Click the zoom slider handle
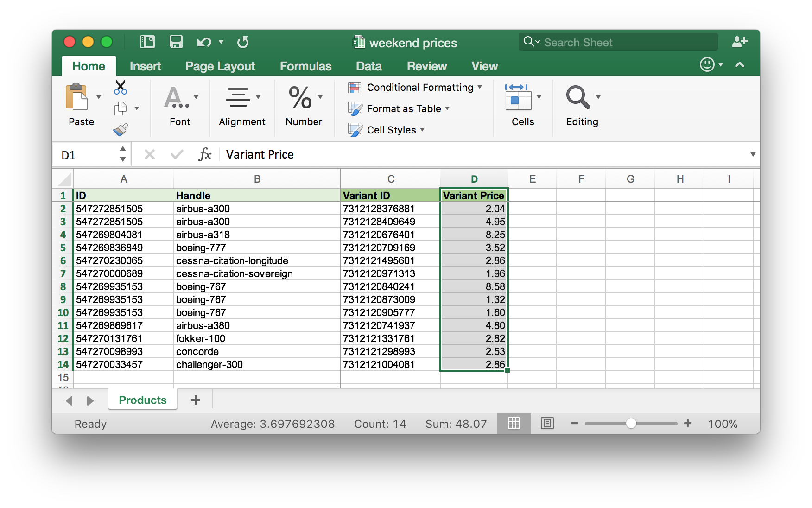 [631, 423]
